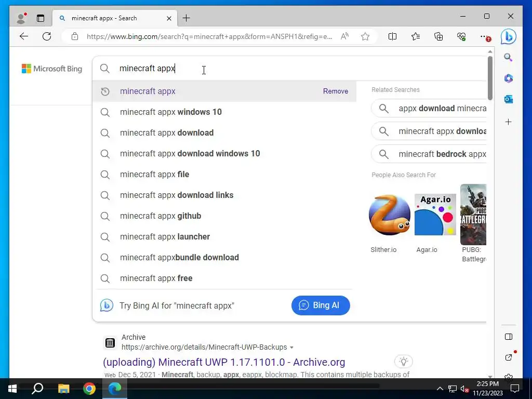Go back with the back arrow
The height and width of the screenshot is (399, 532).
coord(24,36)
